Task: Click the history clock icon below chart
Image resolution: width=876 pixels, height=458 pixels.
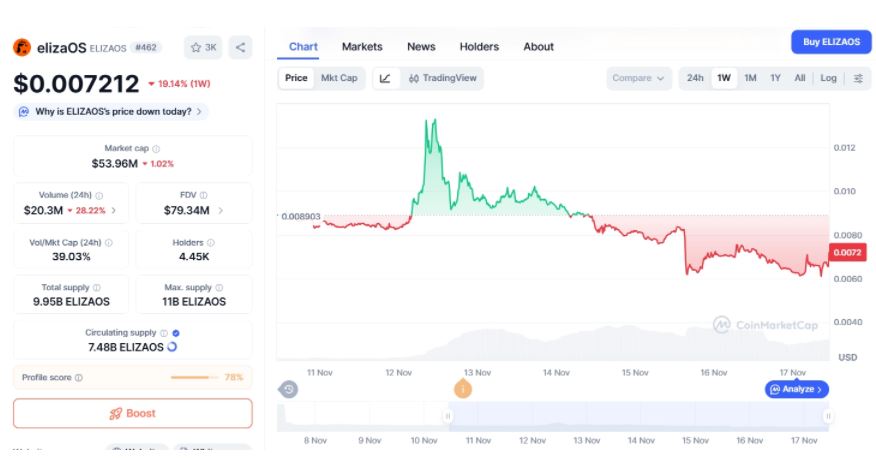Action: pyautogui.click(x=289, y=389)
